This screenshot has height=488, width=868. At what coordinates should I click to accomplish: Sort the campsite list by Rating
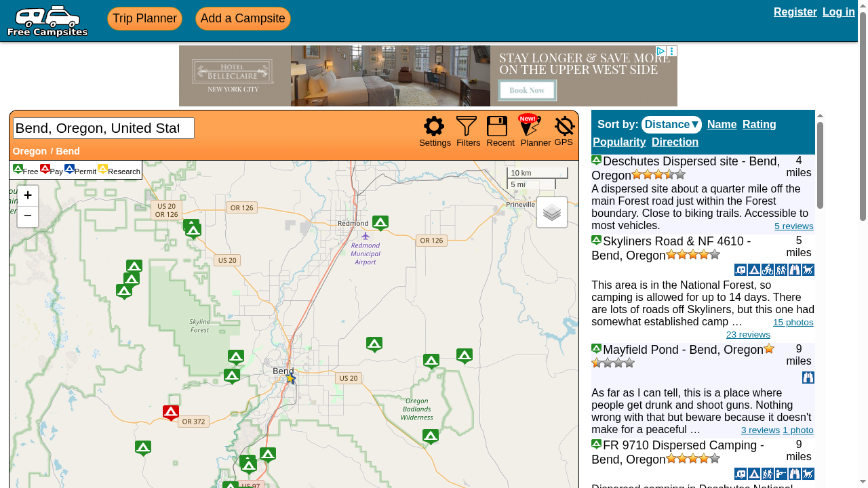(759, 124)
